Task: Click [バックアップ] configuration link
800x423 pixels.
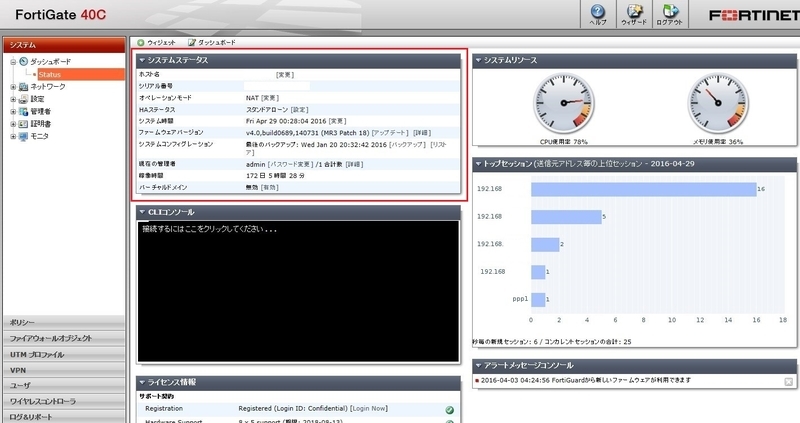Action: click(x=408, y=144)
